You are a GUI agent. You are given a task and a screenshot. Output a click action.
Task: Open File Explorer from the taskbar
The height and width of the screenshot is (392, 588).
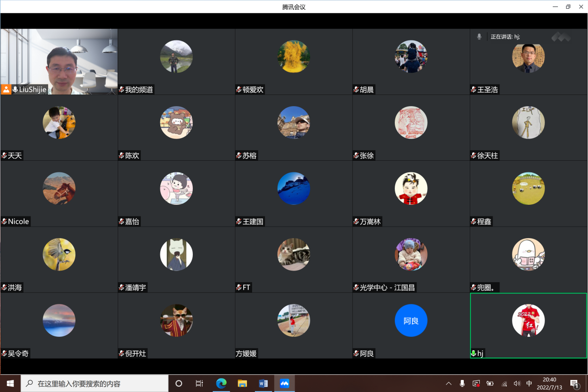click(x=242, y=384)
